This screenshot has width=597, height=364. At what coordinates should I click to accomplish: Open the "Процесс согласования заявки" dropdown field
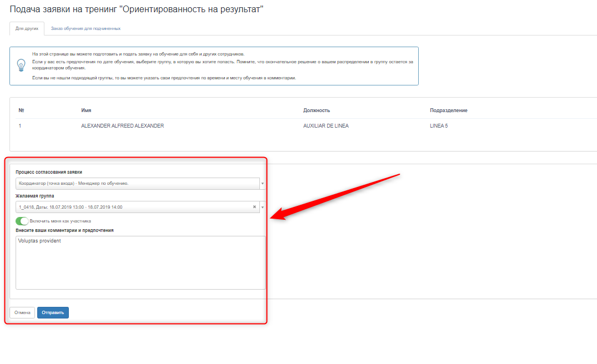(x=137, y=183)
